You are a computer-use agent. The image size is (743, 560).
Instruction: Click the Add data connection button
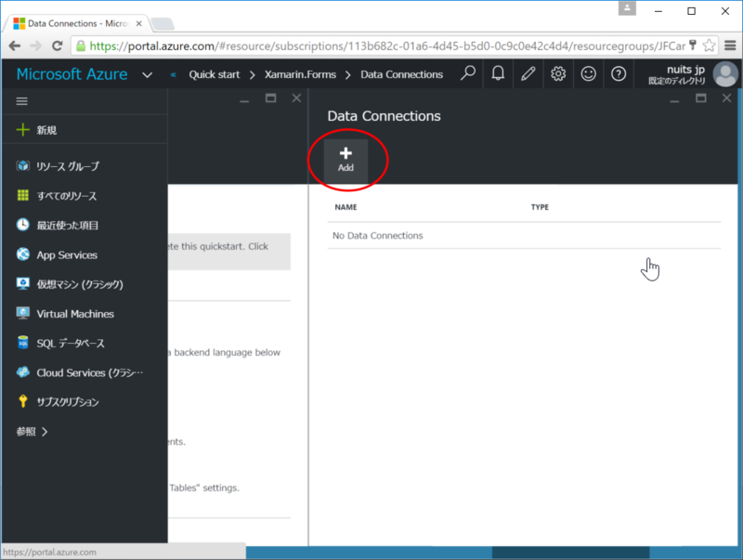(x=345, y=160)
